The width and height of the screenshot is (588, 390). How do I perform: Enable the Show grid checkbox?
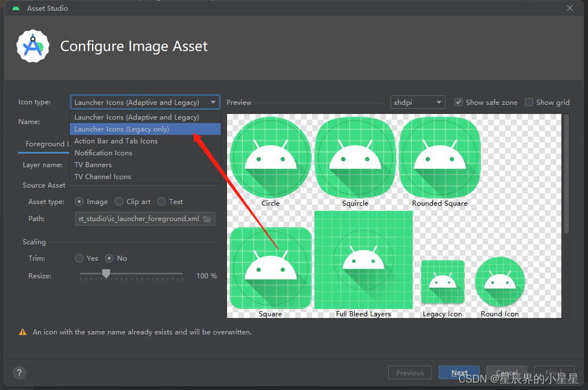coord(529,102)
